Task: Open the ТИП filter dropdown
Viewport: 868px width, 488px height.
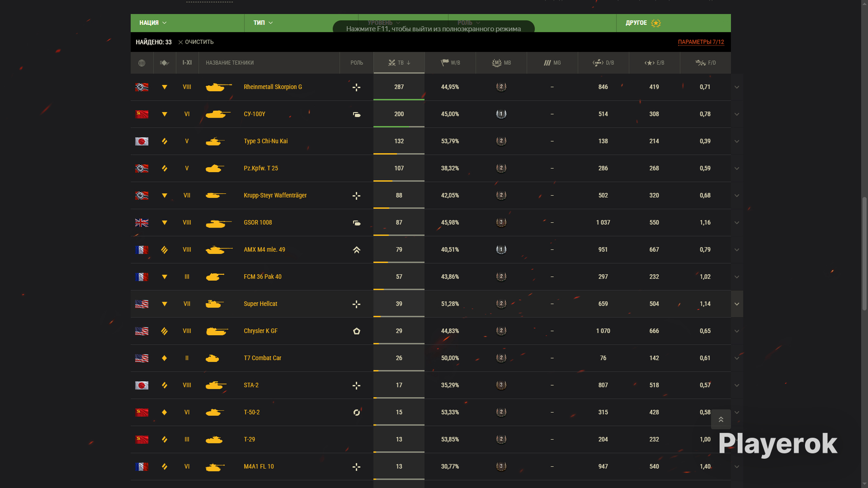Action: coord(301,23)
